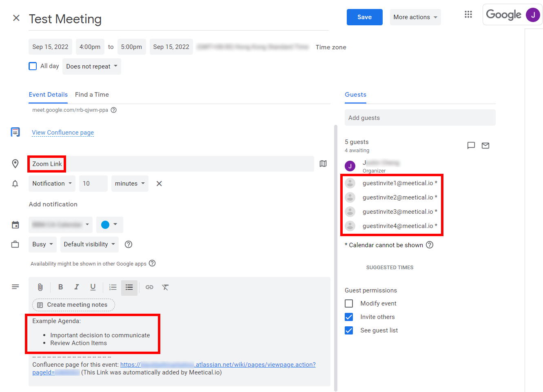Screen dimensions: 543x392
Task: Change start time 4:00pm
Action: point(90,47)
